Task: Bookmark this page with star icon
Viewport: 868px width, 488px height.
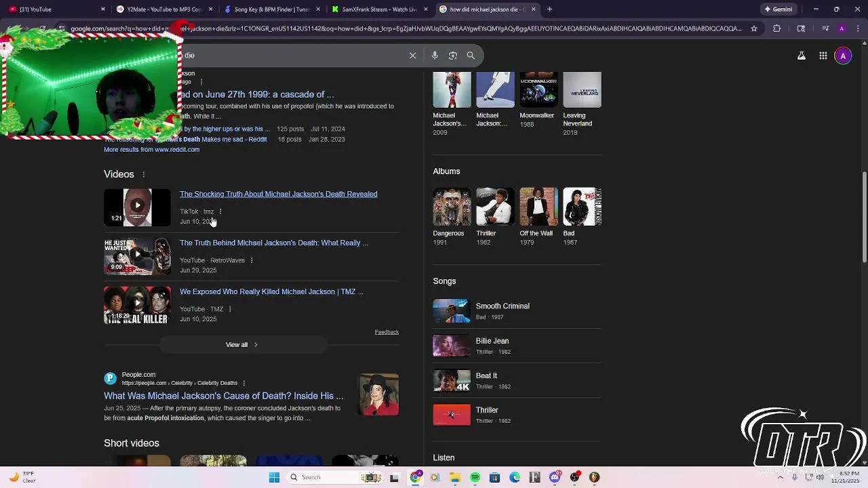Action: pos(753,28)
